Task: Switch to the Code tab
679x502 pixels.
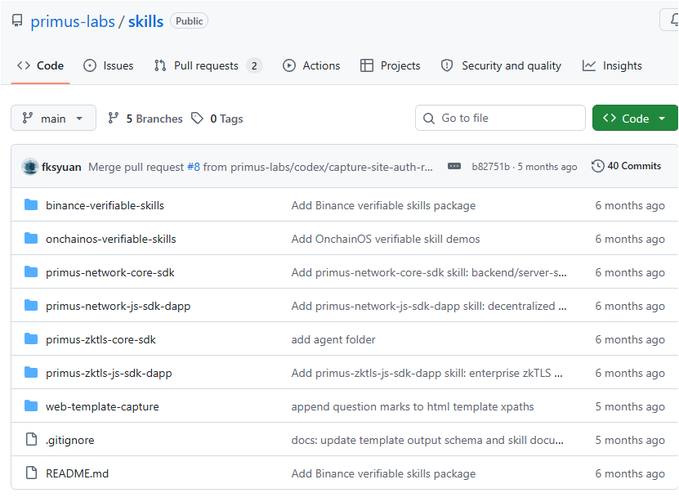Action: [x=40, y=66]
